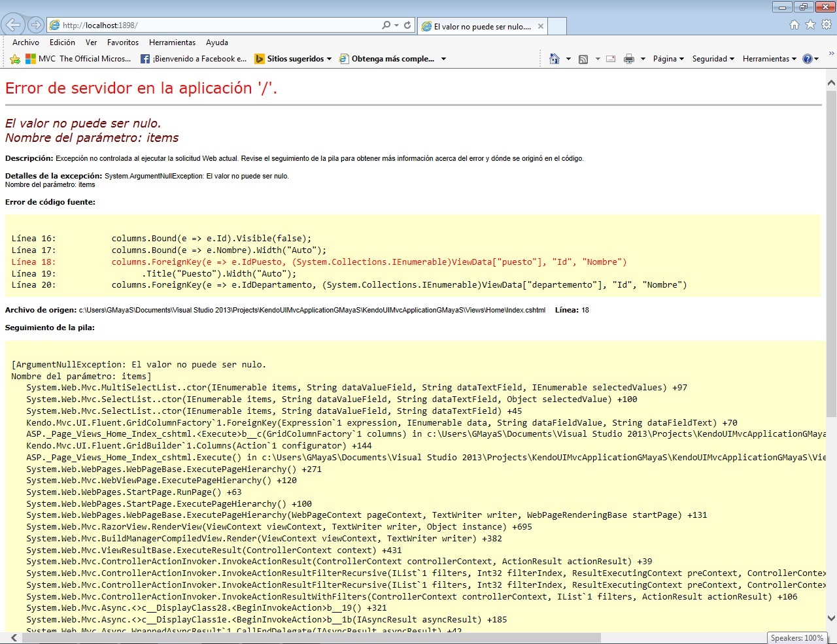
Task: Click the 'Error de código fuente:' label
Action: coord(50,202)
